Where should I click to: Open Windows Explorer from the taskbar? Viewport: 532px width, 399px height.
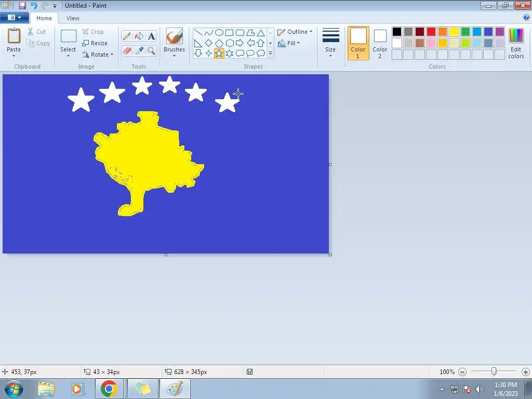tap(46, 389)
